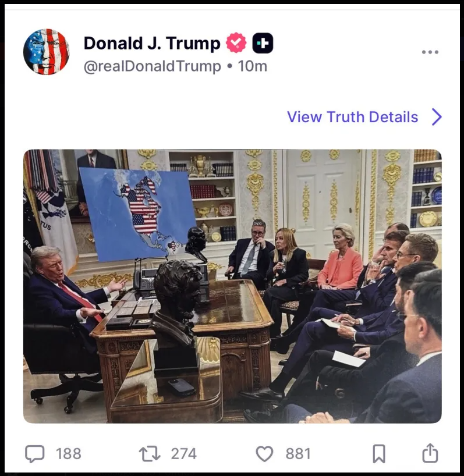Open the 10m timestamp permalink
The height and width of the screenshot is (476, 464).
(252, 66)
